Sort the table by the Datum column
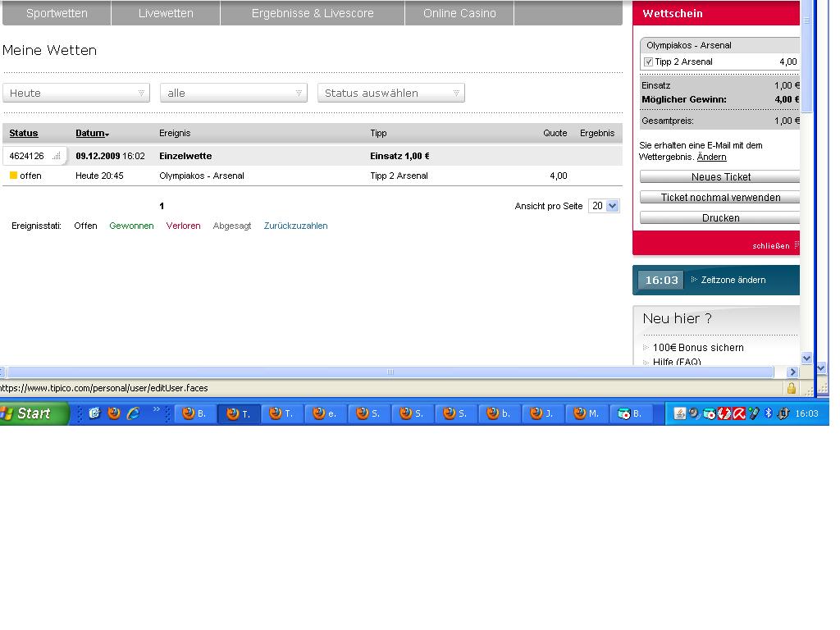 coord(92,133)
